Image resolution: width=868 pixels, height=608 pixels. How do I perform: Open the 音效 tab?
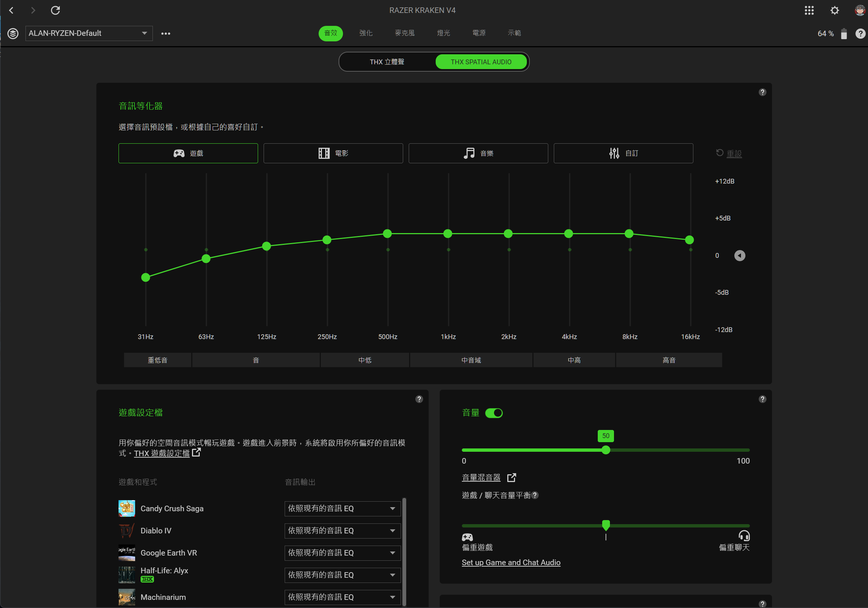(x=330, y=33)
